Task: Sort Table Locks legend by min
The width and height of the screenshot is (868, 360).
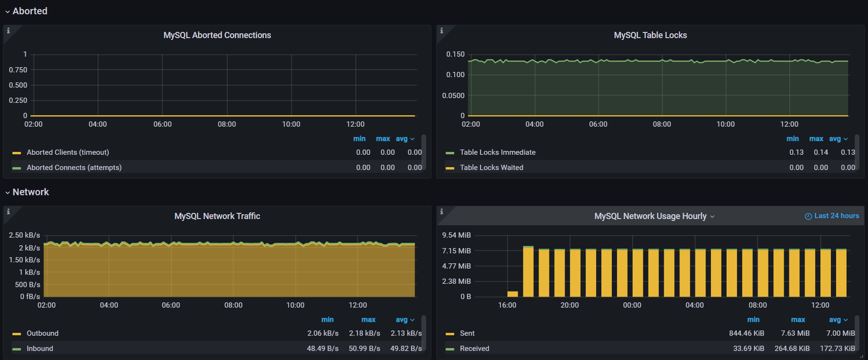Action: point(793,139)
